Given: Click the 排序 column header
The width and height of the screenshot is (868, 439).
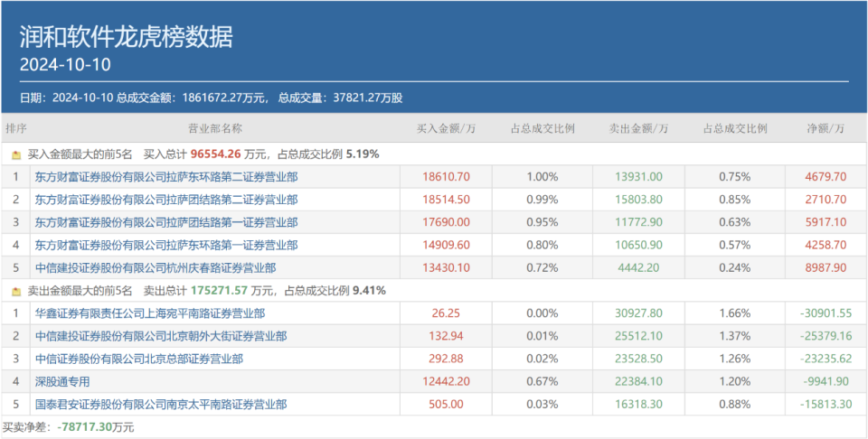Looking at the screenshot, I should (x=16, y=129).
